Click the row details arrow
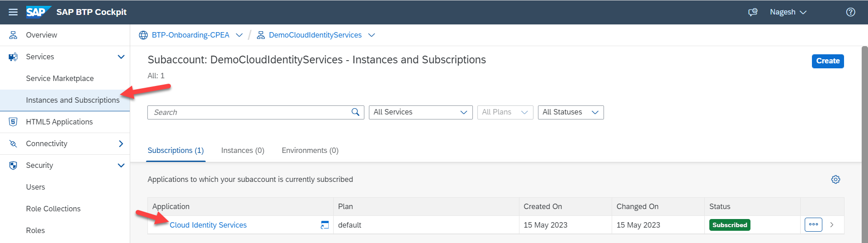 (x=832, y=224)
